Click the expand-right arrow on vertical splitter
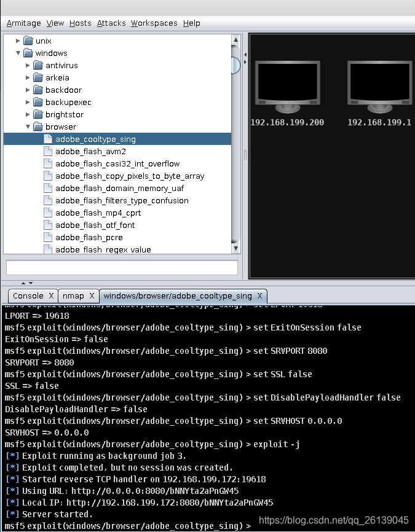The width and height of the screenshot is (415, 532). tap(245, 62)
